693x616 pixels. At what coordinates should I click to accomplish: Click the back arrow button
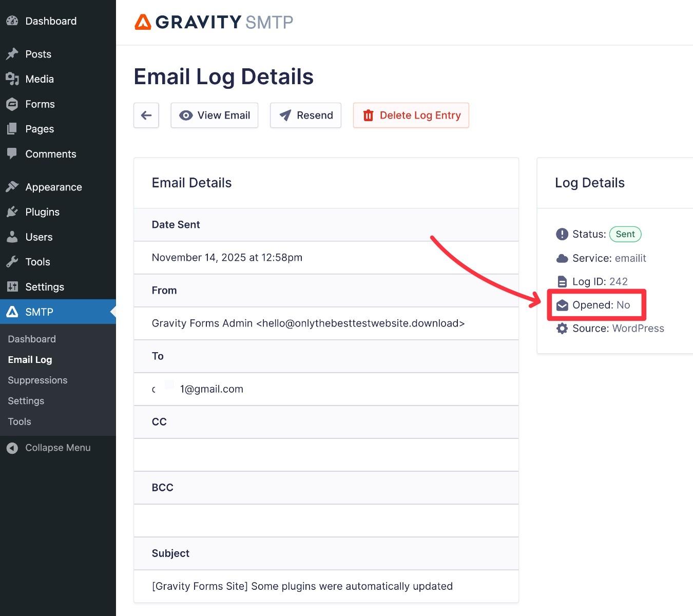(x=146, y=115)
